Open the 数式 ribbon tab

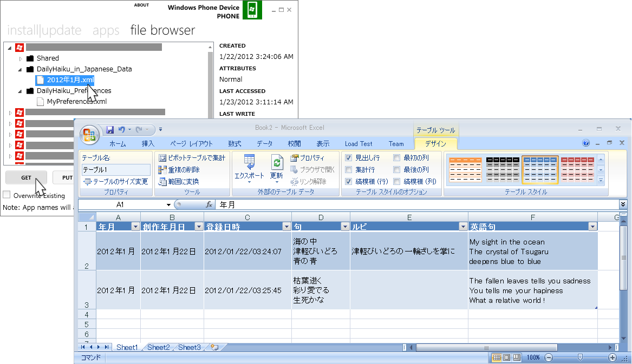[x=234, y=144]
